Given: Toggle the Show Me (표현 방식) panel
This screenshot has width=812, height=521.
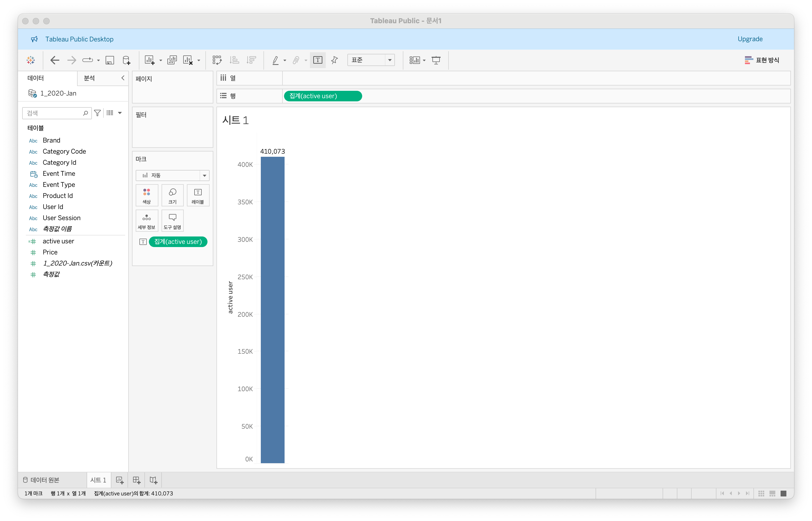Looking at the screenshot, I should coord(762,60).
